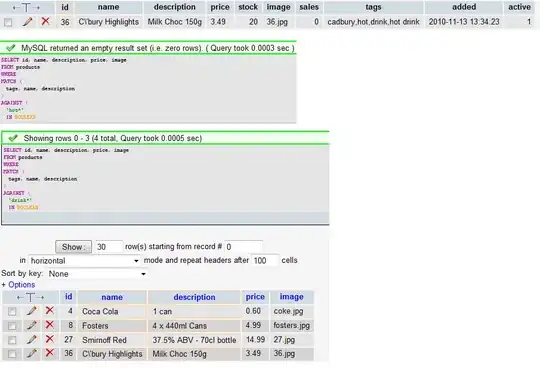
Task: Delete the top C'bury Highlights row with red X
Action: coord(45,21)
